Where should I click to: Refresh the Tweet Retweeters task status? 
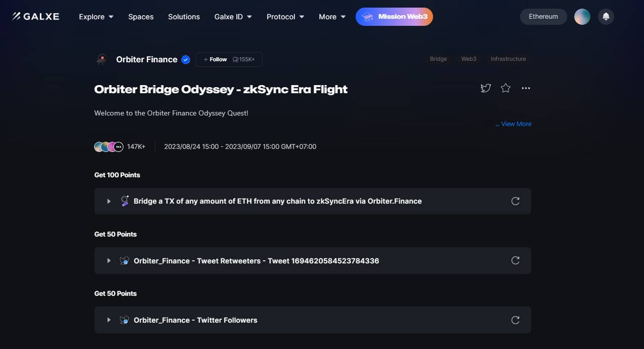[516, 260]
